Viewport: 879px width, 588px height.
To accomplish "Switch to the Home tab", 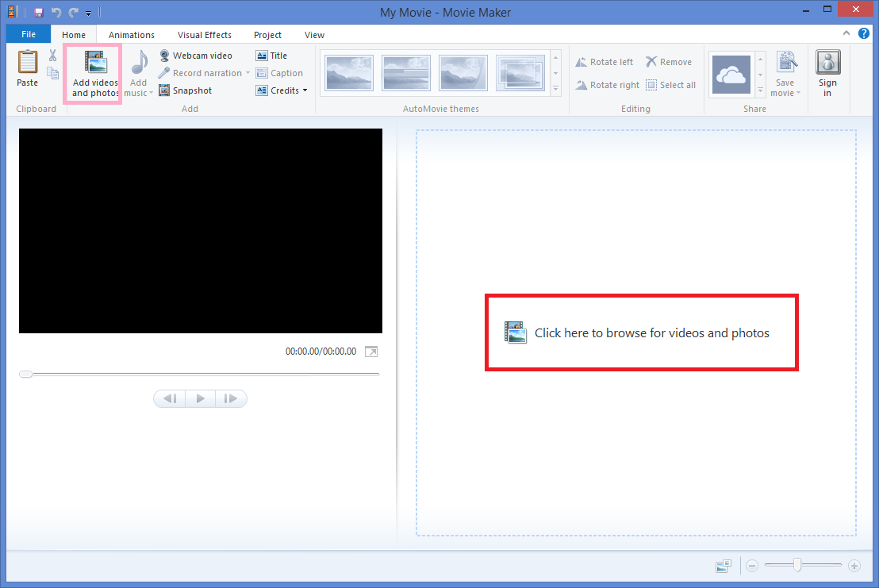I will [x=74, y=35].
